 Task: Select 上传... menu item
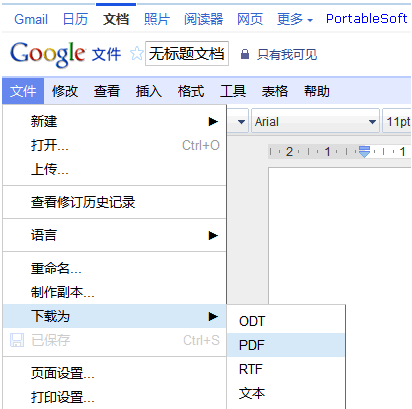pyautogui.click(x=115, y=169)
